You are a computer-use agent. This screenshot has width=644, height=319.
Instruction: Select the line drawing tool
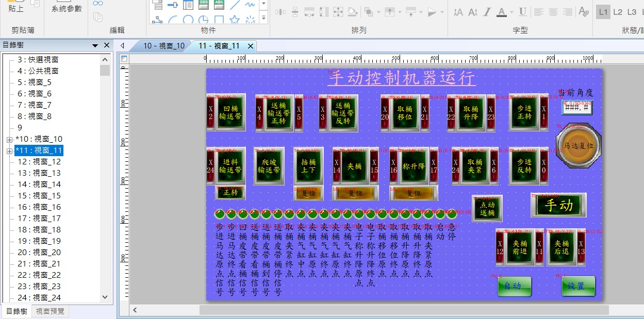(235, 5)
